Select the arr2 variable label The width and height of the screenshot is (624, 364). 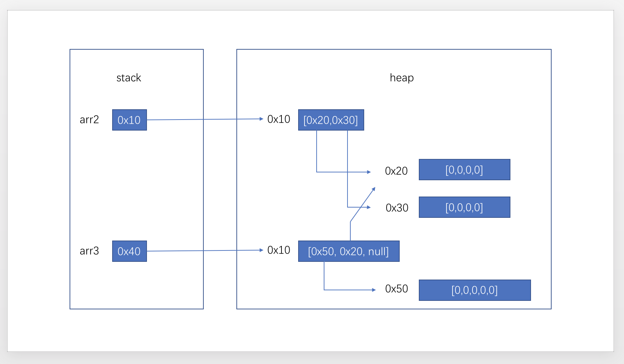89,120
